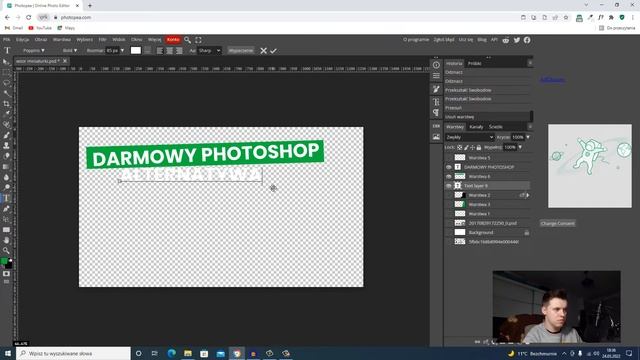Align text left
The image size is (640, 360).
click(160, 51)
